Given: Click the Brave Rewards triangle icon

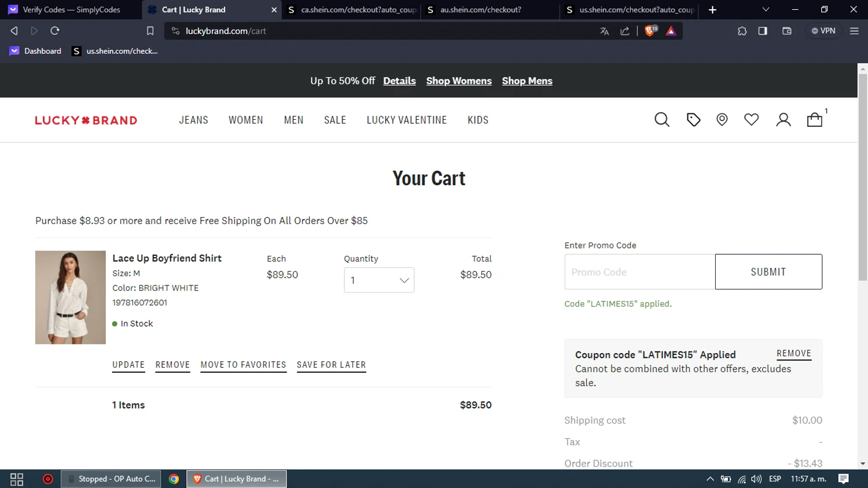Looking at the screenshot, I should (x=671, y=31).
